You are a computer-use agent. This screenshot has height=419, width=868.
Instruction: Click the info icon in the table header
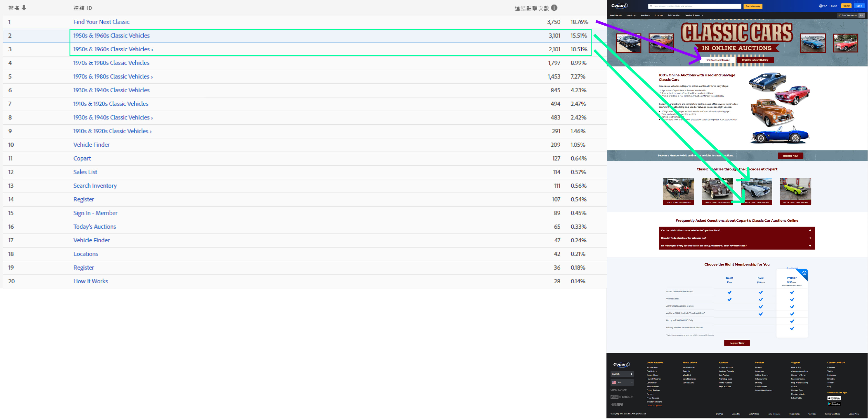tap(554, 8)
